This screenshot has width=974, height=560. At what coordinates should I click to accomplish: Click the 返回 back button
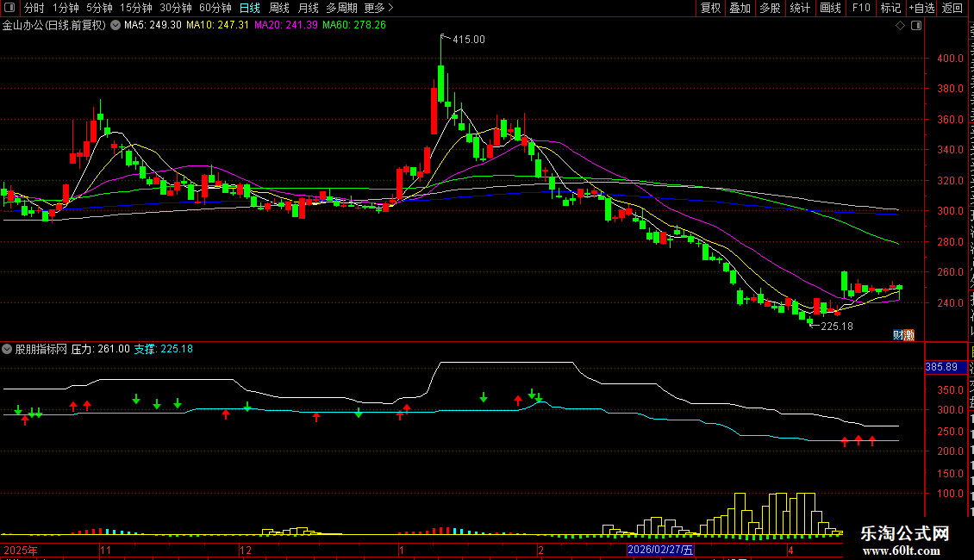(952, 8)
